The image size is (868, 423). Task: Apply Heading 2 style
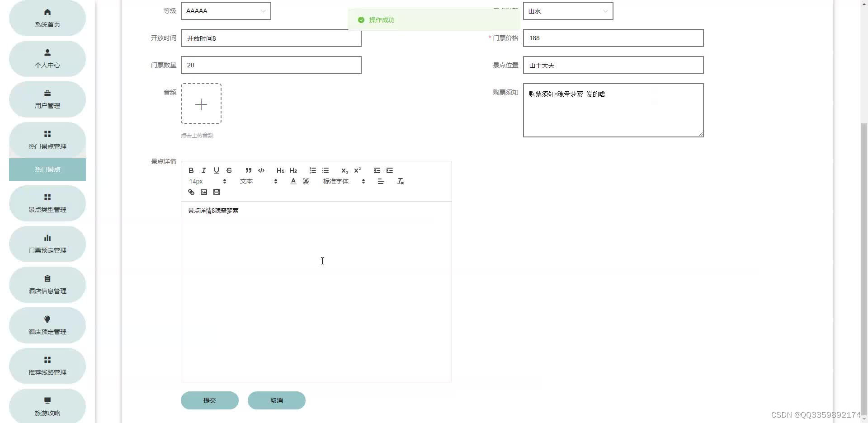tap(293, 170)
